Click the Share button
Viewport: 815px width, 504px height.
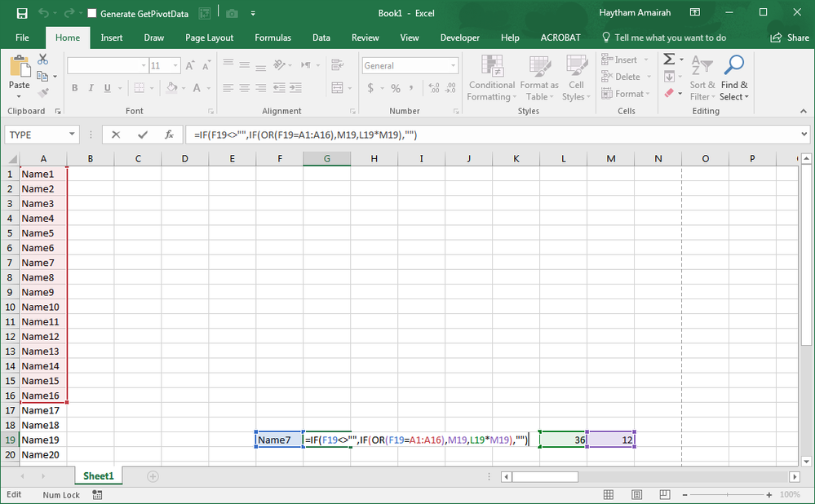point(790,38)
